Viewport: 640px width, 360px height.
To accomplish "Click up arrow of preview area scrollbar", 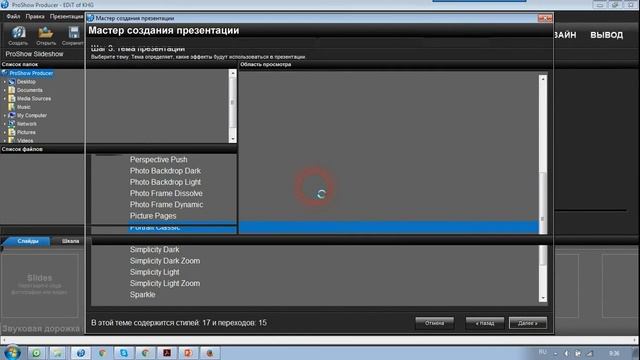I will click(543, 78).
